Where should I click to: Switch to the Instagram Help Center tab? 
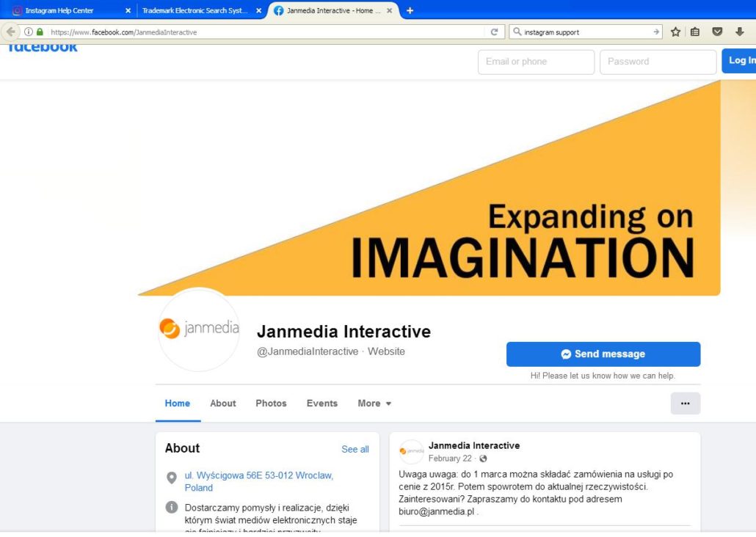coord(71,10)
